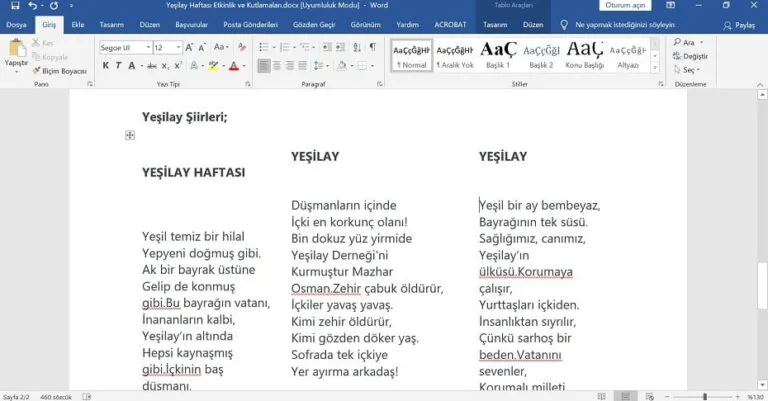768x401 pixels.
Task: Open the Dosya menu tab
Action: tap(16, 24)
